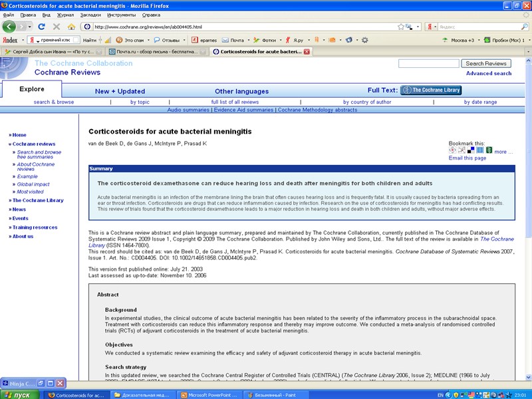The height and width of the screenshot is (399, 532).
Task: Bookmark page with the address bar star icon
Action: point(401,27)
